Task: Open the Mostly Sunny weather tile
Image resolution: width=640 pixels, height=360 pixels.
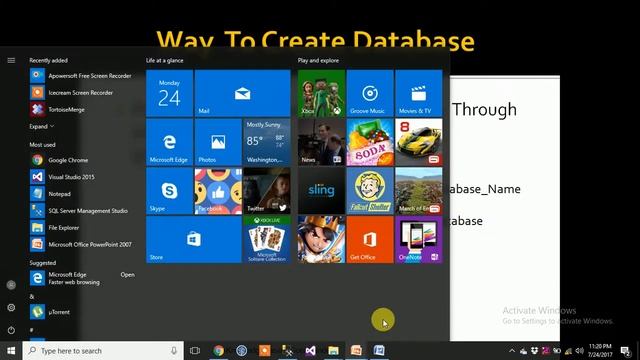Action: coord(267,142)
